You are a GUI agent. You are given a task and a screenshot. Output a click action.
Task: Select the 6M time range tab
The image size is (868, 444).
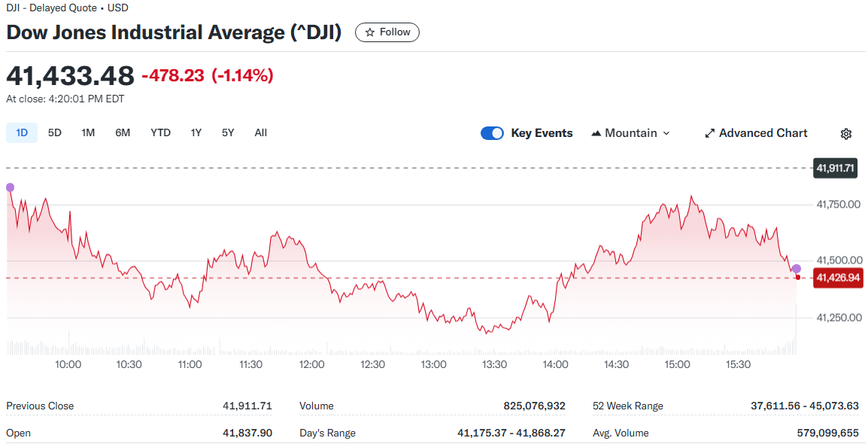pos(123,133)
